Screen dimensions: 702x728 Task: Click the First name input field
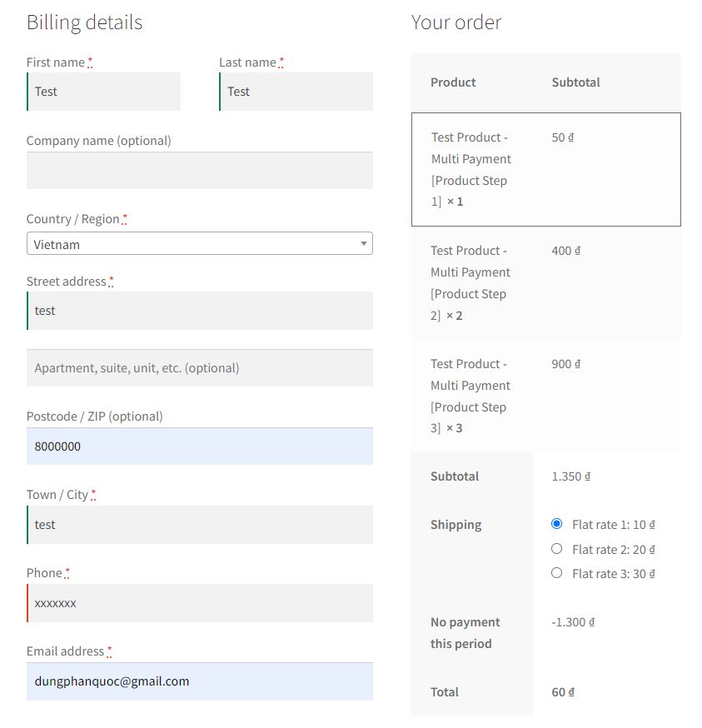[104, 92]
